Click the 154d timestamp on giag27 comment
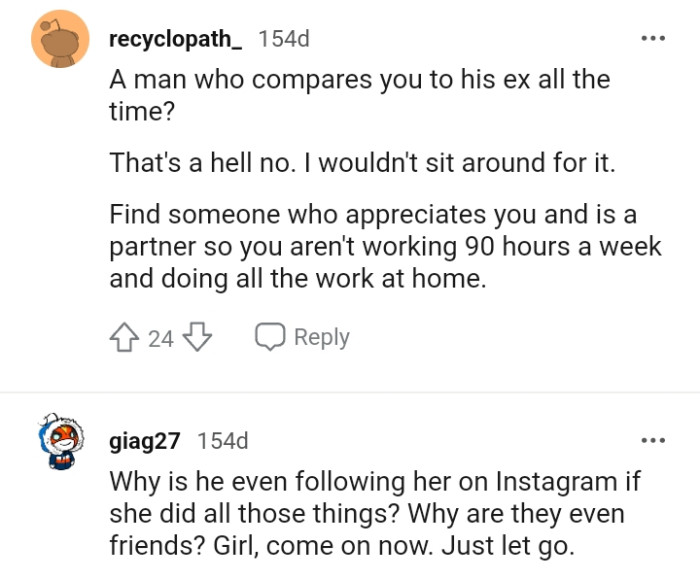 [x=223, y=440]
